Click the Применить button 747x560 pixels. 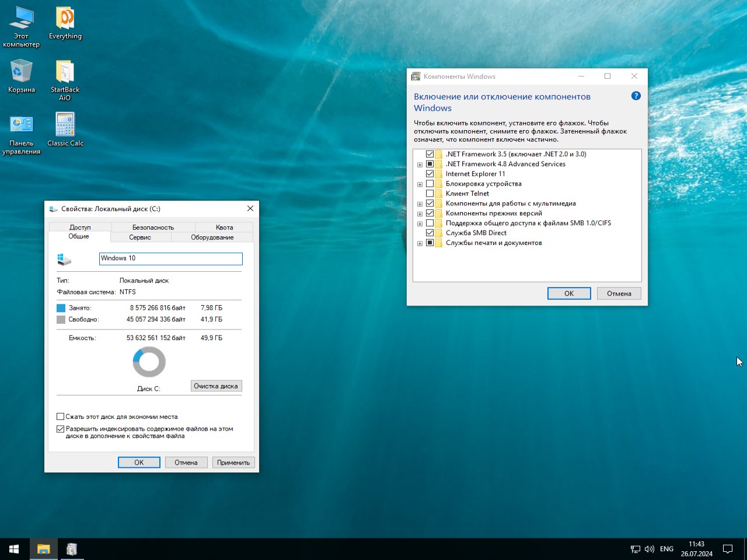(233, 463)
